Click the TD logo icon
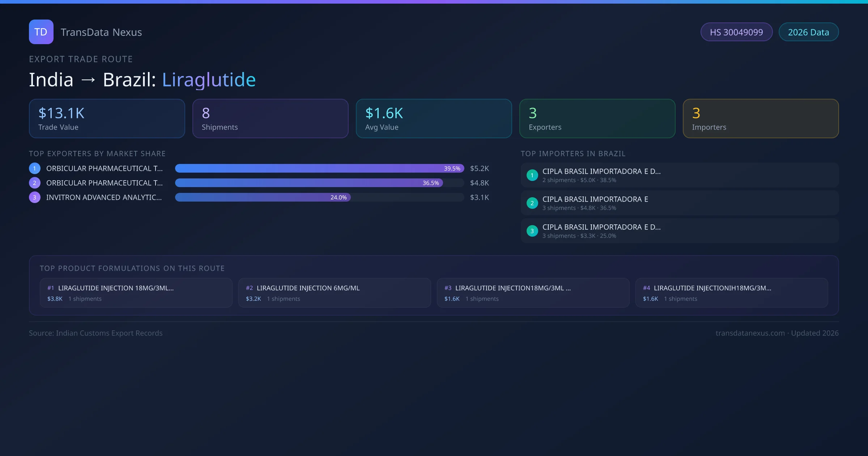The height and width of the screenshot is (456, 868). (x=41, y=32)
